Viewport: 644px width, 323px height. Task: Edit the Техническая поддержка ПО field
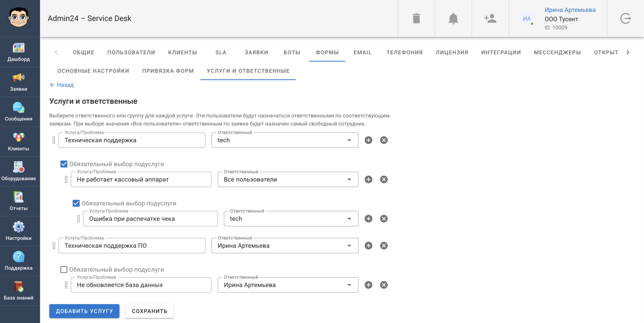pyautogui.click(x=132, y=246)
